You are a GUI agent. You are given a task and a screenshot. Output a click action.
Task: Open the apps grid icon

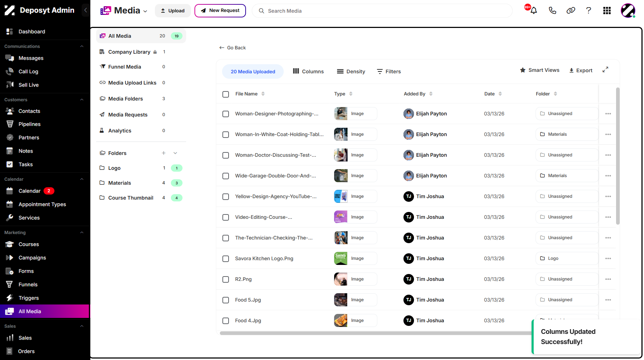click(607, 11)
